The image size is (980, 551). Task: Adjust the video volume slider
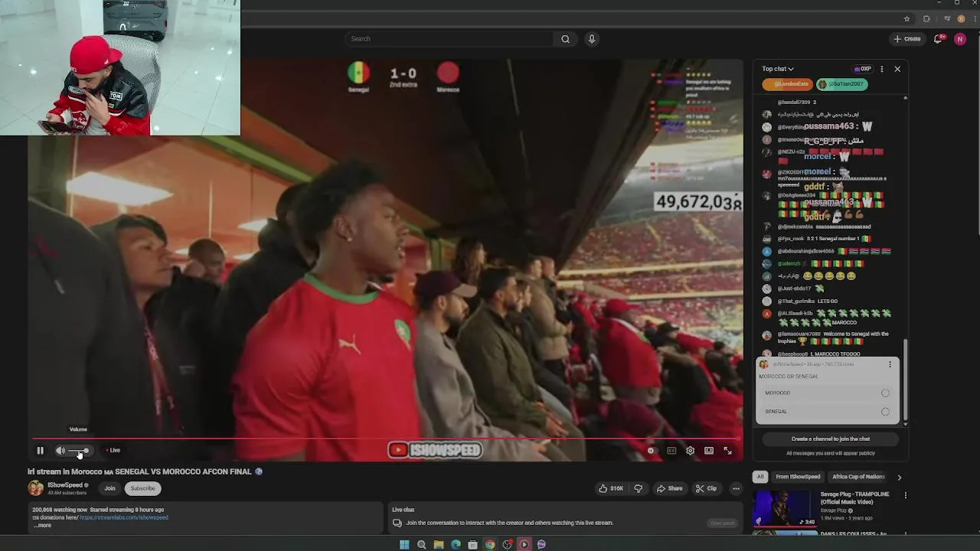coord(80,451)
